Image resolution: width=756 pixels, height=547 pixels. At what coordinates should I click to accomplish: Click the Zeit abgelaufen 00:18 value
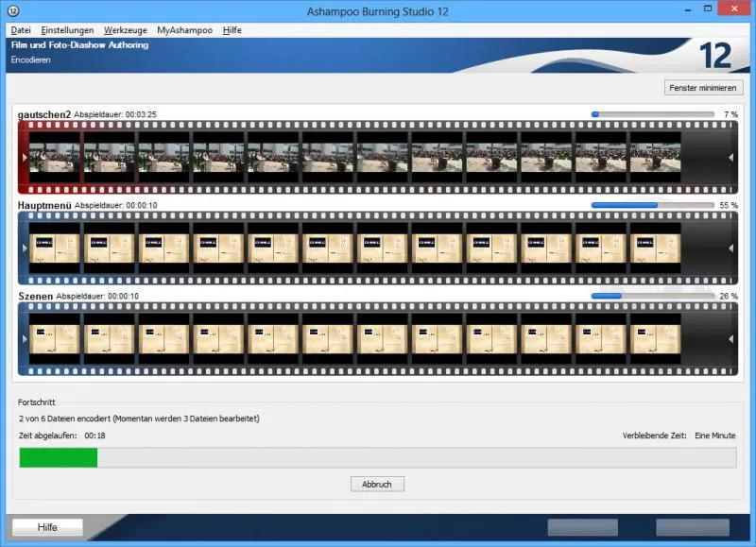click(94, 436)
